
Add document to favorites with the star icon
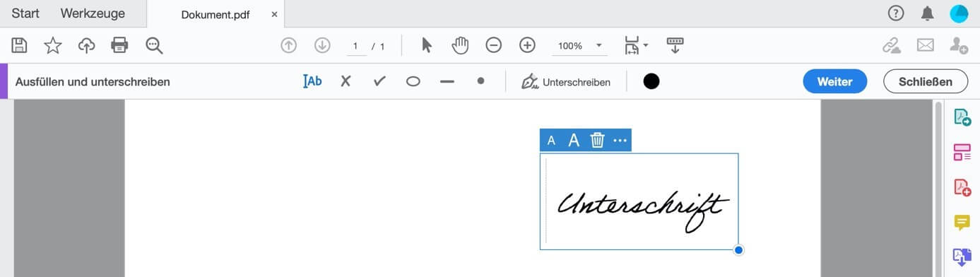click(x=53, y=45)
